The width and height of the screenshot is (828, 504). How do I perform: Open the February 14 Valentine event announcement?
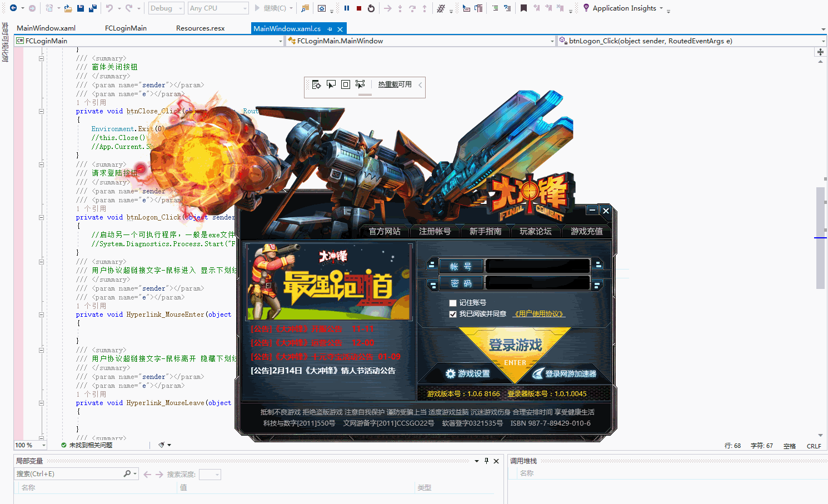[x=323, y=371]
